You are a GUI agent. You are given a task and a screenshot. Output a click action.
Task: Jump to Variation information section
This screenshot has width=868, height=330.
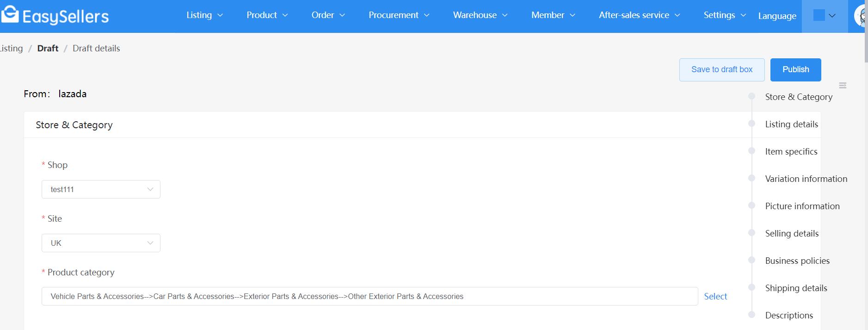tap(806, 179)
